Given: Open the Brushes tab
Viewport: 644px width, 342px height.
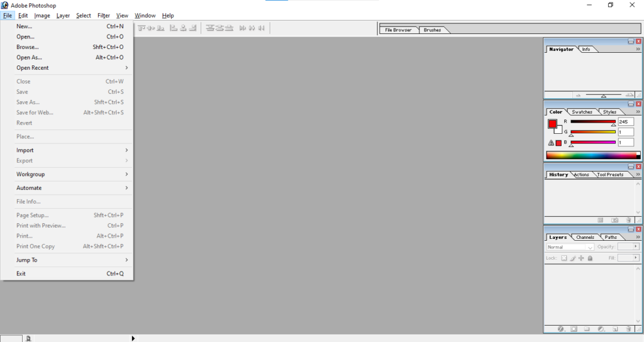Looking at the screenshot, I should click(x=432, y=30).
